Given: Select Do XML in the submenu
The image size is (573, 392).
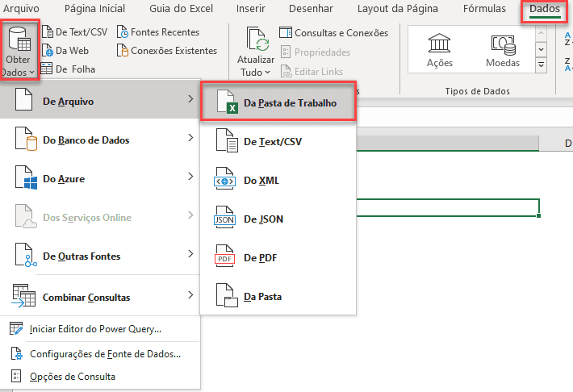Looking at the screenshot, I should (278, 179).
